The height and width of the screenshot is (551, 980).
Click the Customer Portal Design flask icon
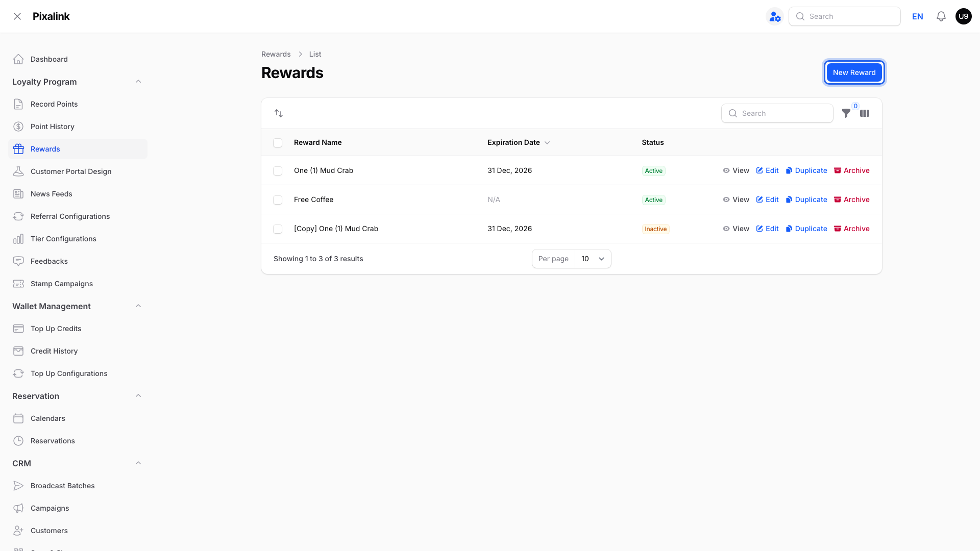coord(18,171)
